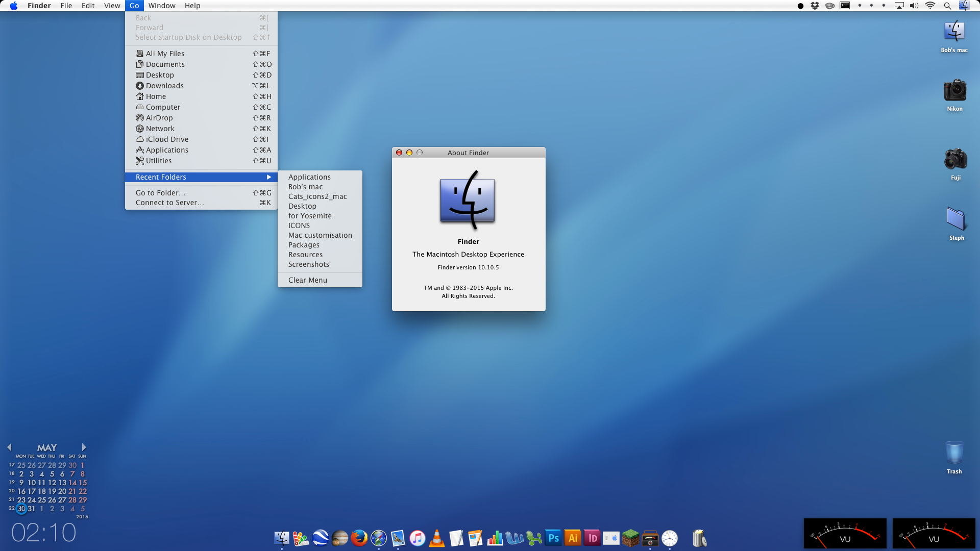Open Photoshop (Ps) from the Dock
The height and width of the screenshot is (551, 980).
point(553,538)
